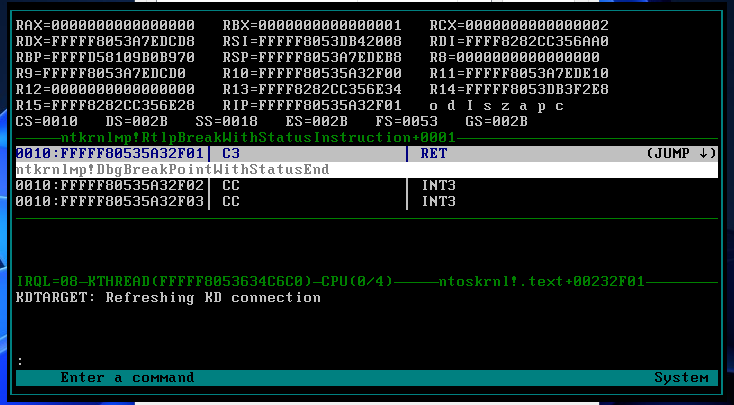Select the GS=002B segment register
The height and width of the screenshot is (405, 734).
pyautogui.click(x=496, y=121)
